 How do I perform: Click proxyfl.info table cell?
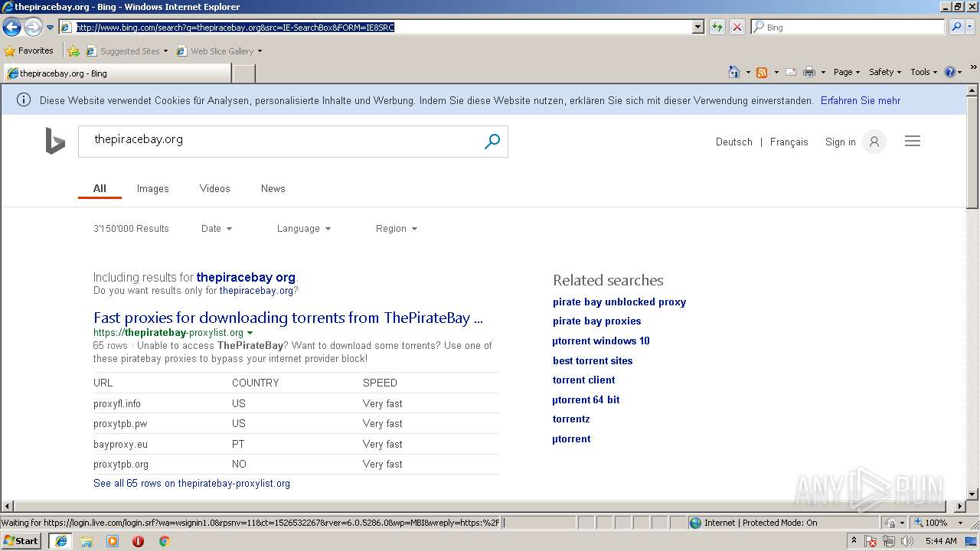click(x=117, y=403)
